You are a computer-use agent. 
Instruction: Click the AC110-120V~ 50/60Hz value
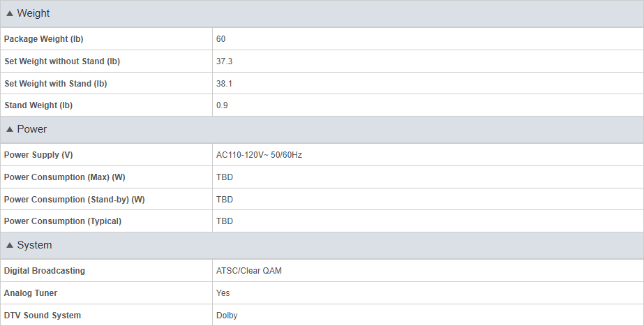click(x=259, y=155)
